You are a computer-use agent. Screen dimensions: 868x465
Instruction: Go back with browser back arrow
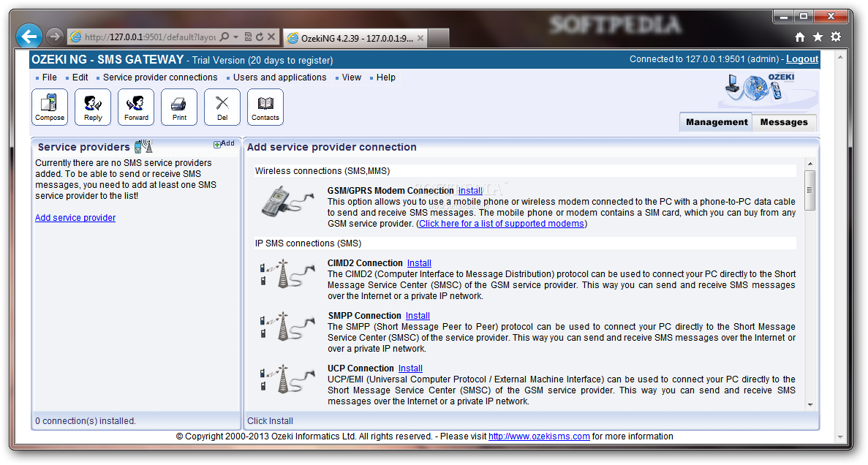(x=29, y=37)
